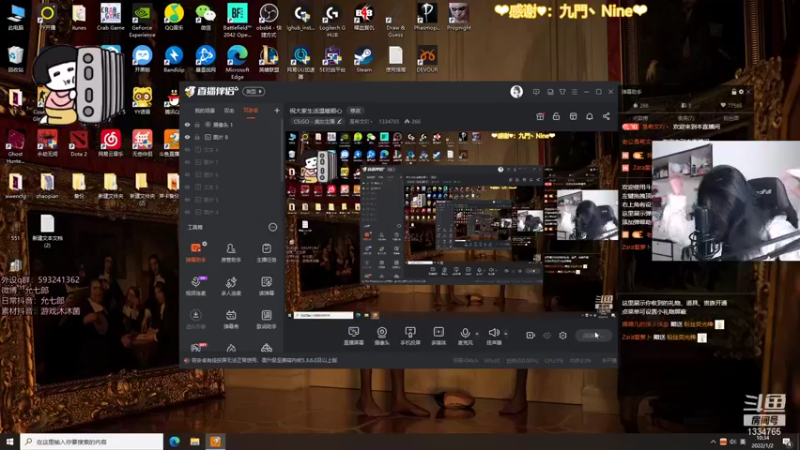The width and height of the screenshot is (800, 450).
Task: Click the start streaming button
Action: coord(593,335)
